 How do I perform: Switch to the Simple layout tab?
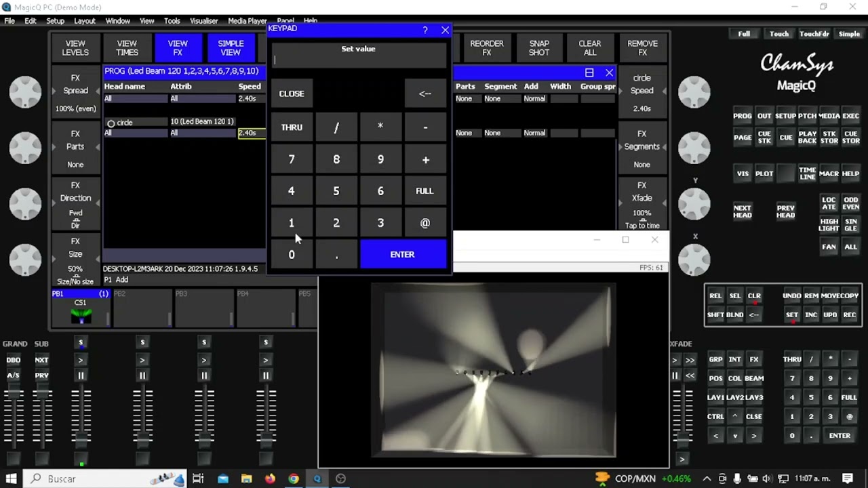(849, 34)
